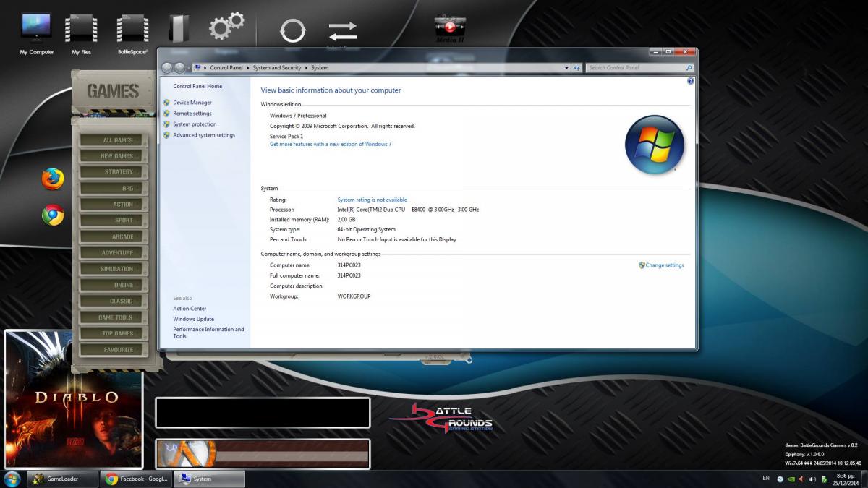The height and width of the screenshot is (488, 868).
Task: Click the red tray icon beside volume
Action: click(x=801, y=479)
